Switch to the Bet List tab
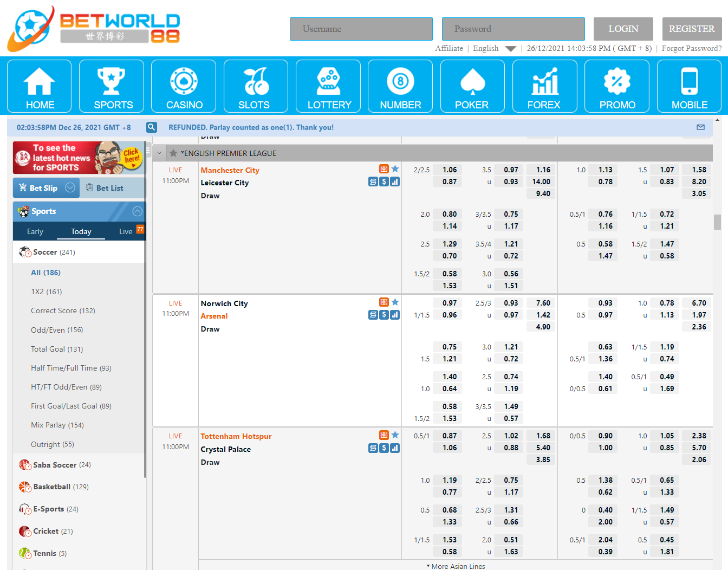 click(x=109, y=188)
